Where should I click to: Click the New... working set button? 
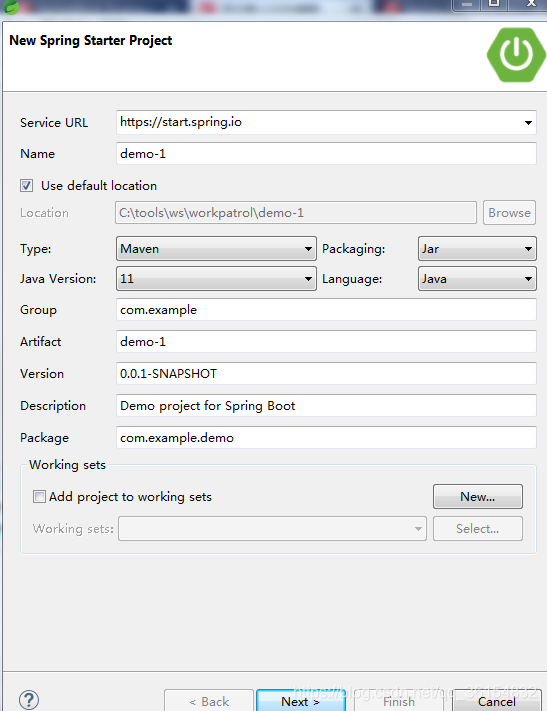click(x=478, y=497)
